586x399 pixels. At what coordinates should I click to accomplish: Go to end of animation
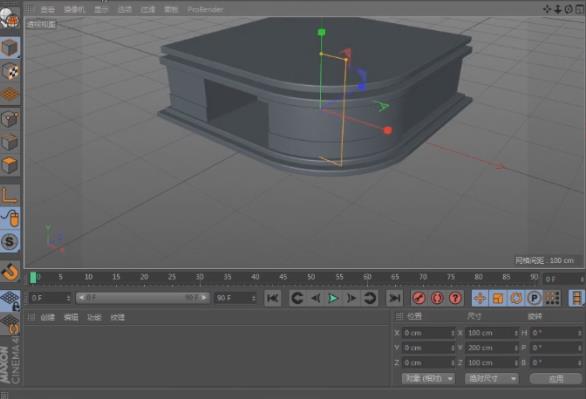click(x=394, y=298)
